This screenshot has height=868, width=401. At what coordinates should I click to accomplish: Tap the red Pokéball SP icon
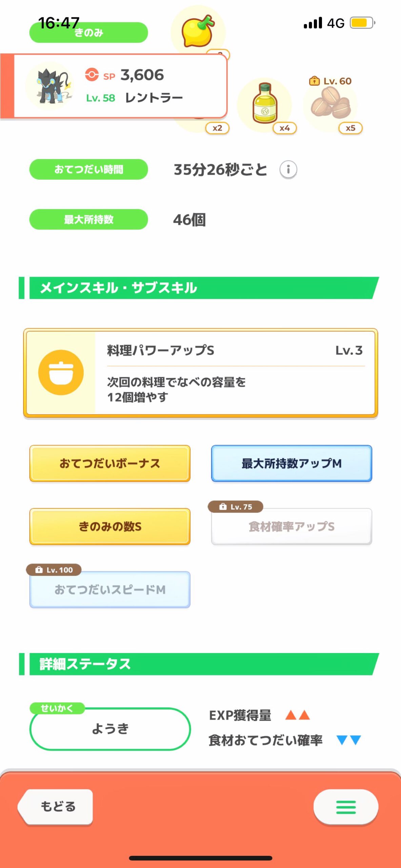click(x=92, y=75)
